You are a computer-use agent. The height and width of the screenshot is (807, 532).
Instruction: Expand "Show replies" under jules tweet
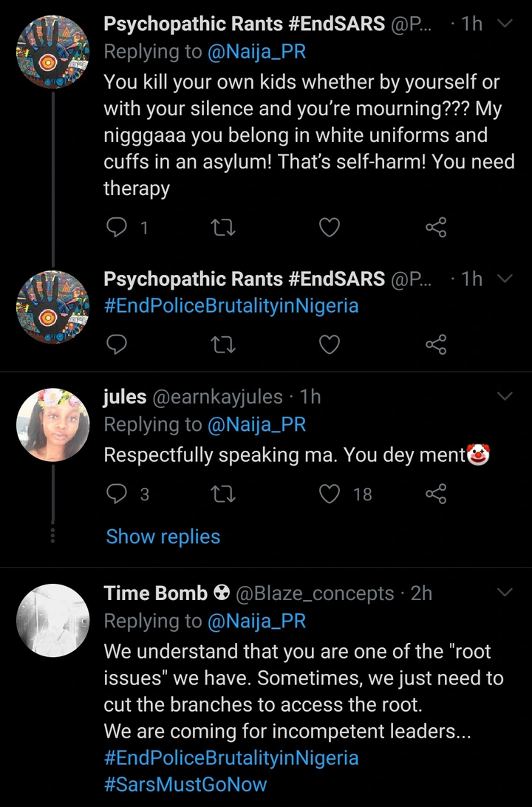[163, 537]
